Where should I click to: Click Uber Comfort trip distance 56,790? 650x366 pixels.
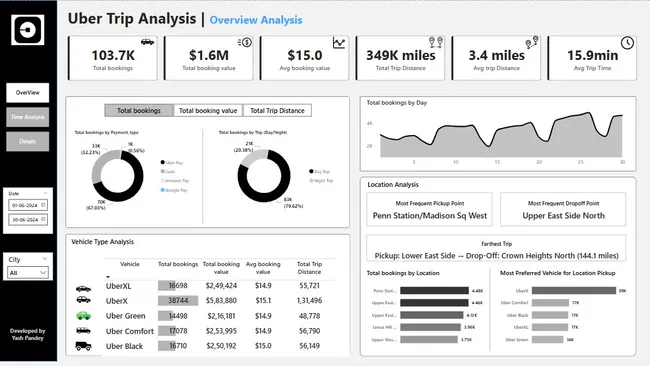[x=309, y=331]
